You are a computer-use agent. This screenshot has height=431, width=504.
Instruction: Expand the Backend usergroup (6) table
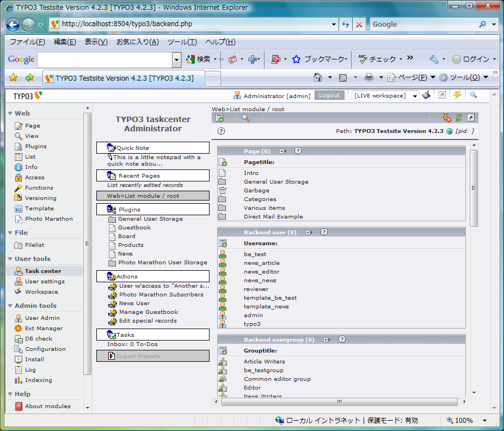tap(327, 339)
